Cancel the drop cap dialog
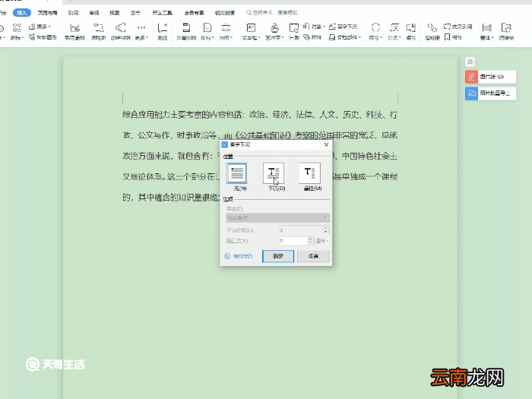Viewport: 532px width, 399px height. tap(313, 256)
